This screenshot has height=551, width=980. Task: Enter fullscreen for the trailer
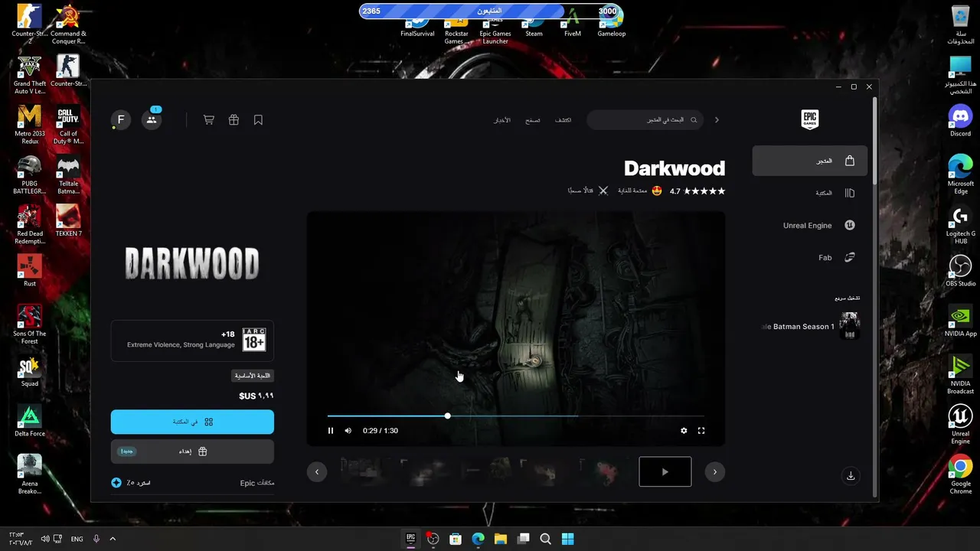(701, 431)
